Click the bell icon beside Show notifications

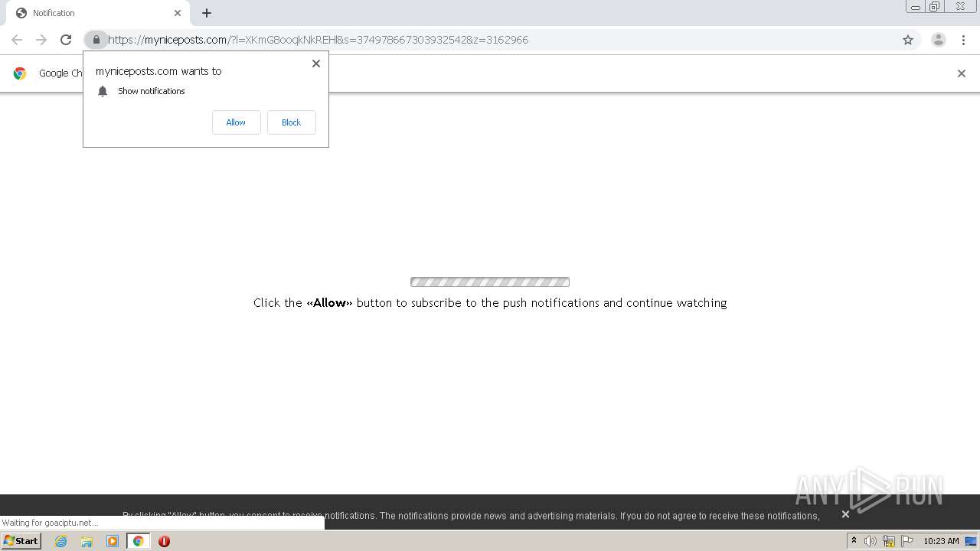tap(103, 91)
